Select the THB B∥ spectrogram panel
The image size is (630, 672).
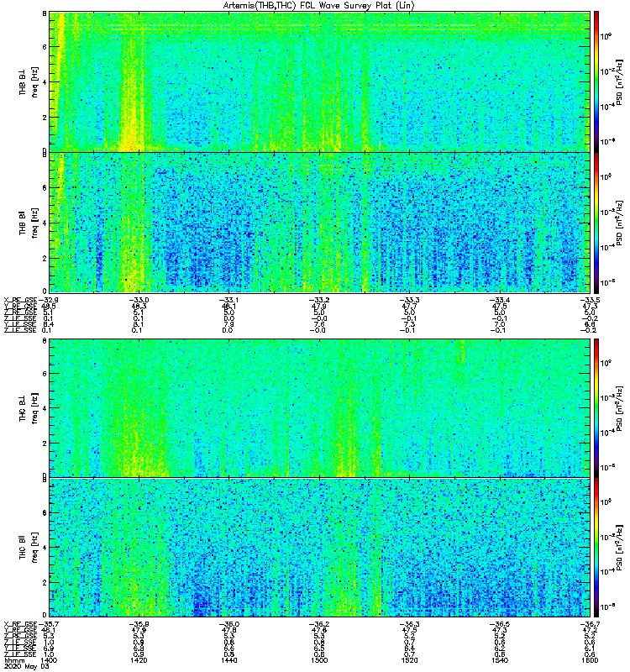pos(319,223)
